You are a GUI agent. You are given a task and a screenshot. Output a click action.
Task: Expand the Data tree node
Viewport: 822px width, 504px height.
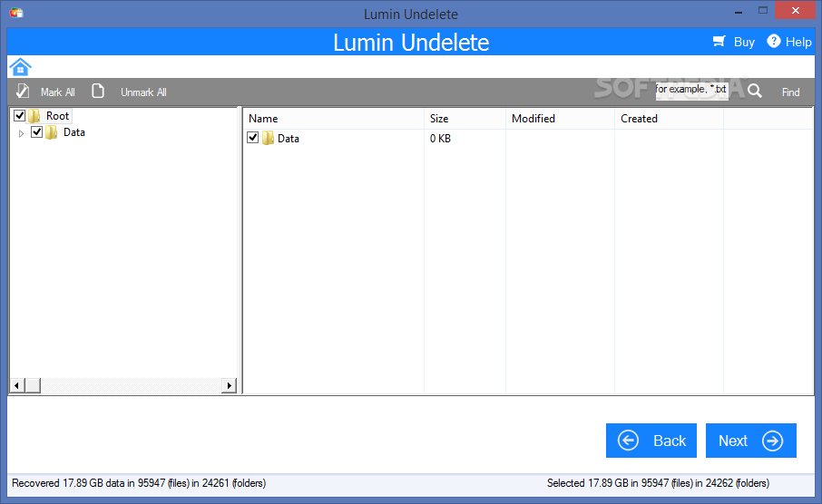tap(21, 133)
